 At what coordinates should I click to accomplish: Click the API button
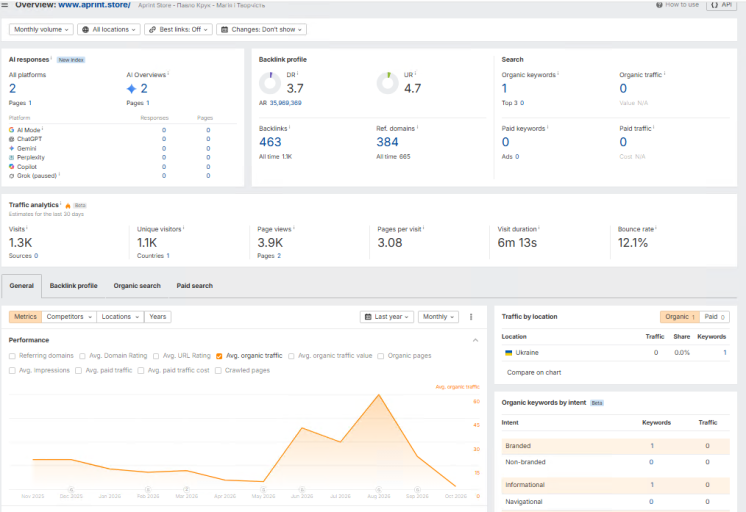point(721,5)
